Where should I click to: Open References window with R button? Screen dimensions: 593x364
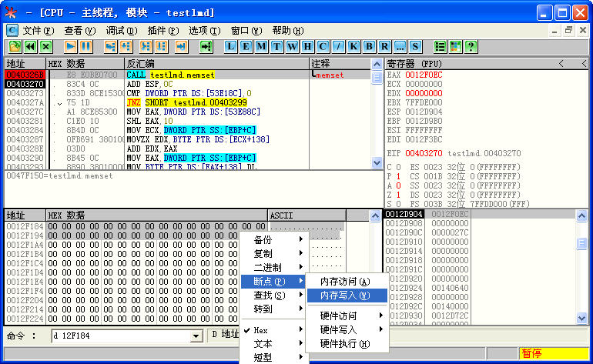(x=384, y=46)
